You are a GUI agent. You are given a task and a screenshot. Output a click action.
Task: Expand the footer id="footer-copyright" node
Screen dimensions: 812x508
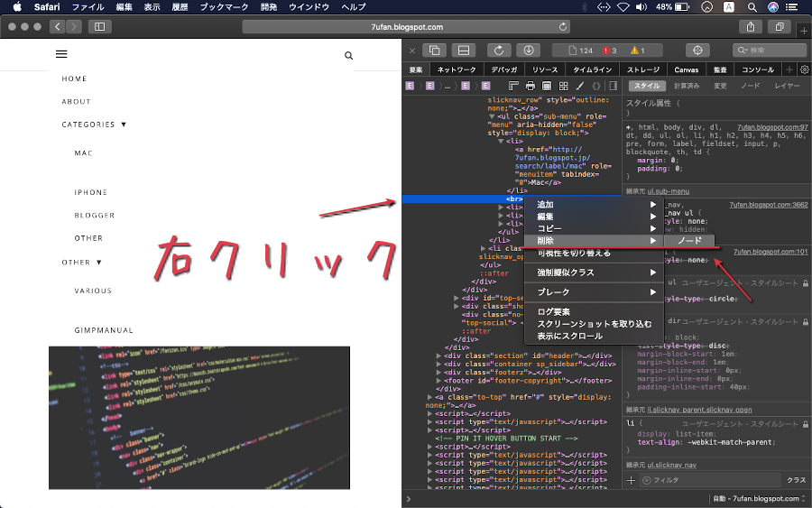(x=438, y=381)
